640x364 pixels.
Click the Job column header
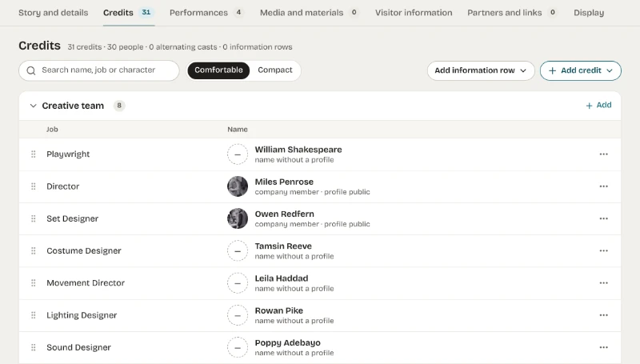coord(52,130)
